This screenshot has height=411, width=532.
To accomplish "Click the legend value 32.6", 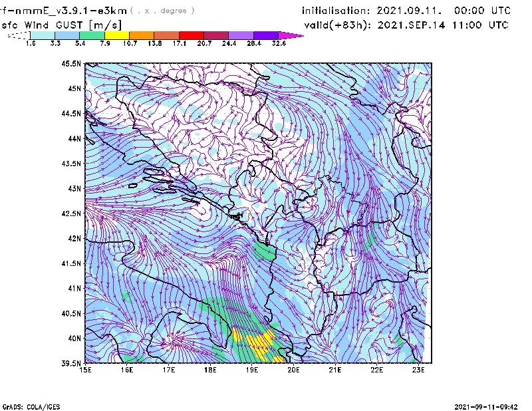I will tap(279, 43).
